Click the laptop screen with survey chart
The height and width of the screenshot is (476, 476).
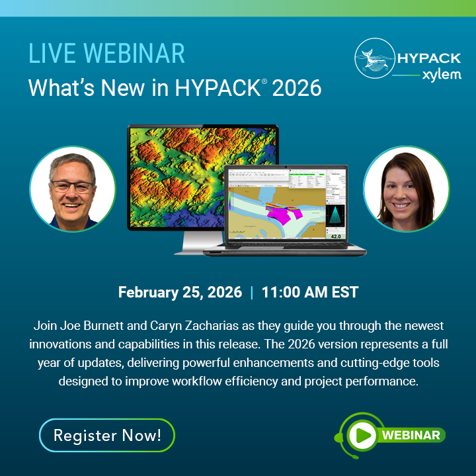[x=287, y=204]
